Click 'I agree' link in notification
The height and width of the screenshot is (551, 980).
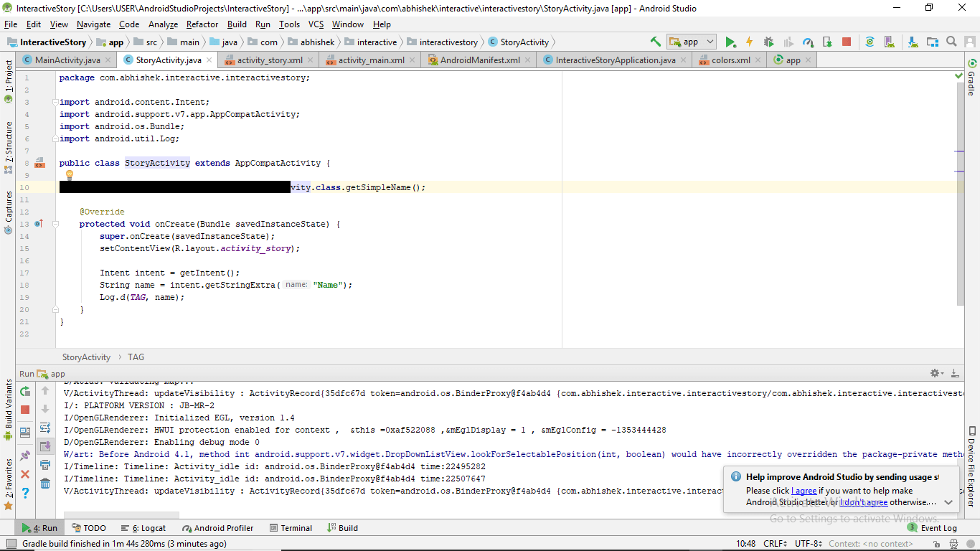[x=804, y=491]
